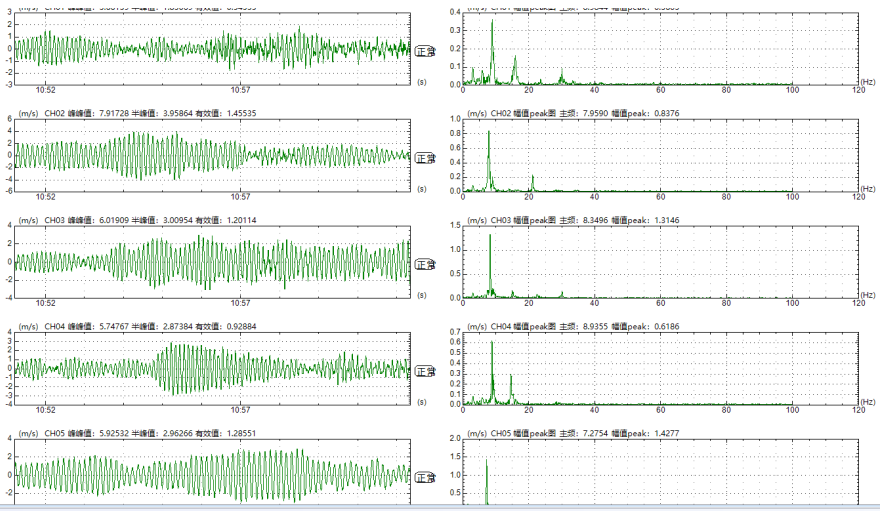Select the CH05 time-domain waveform plot
This screenshot has height=514, width=887.
pos(210,475)
